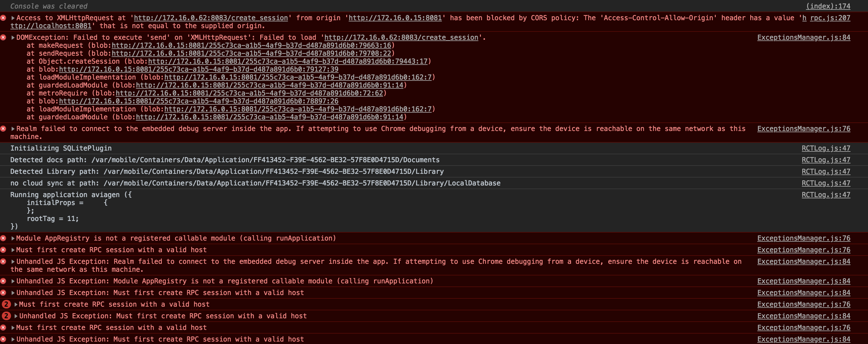Click the error icon beside 'Must first create RPC session'

click(4, 250)
